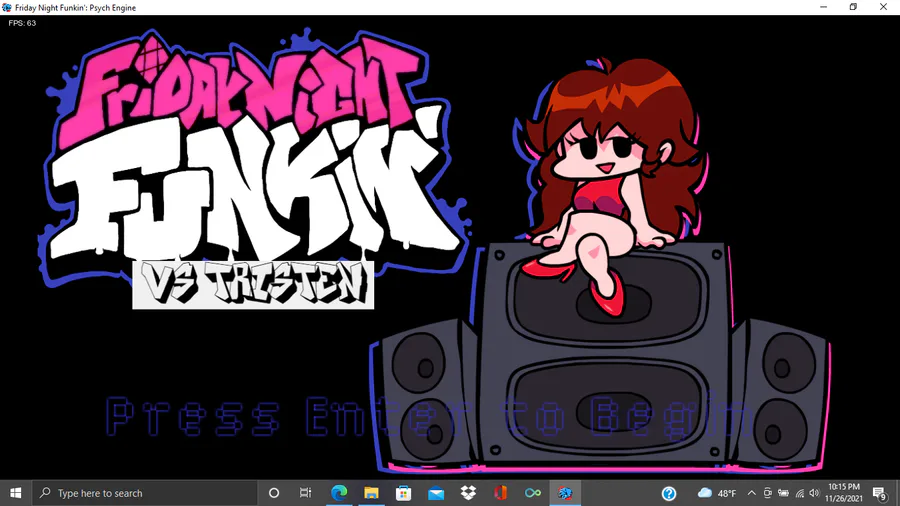
Task: Open Task View on the taskbar
Action: pyautogui.click(x=305, y=493)
